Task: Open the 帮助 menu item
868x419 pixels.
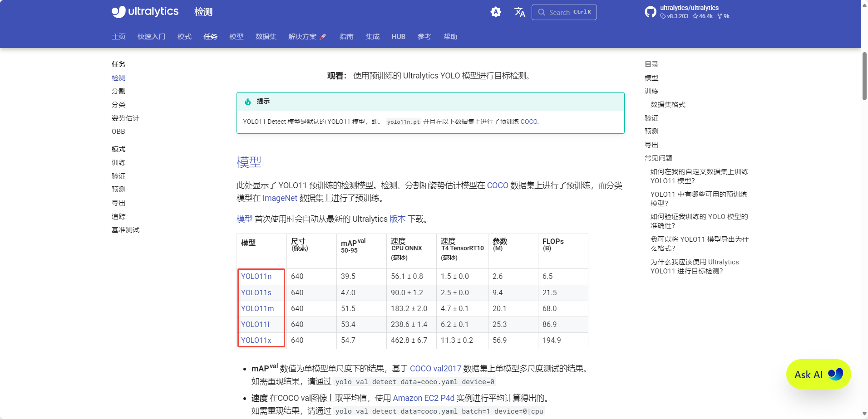Action: [450, 37]
